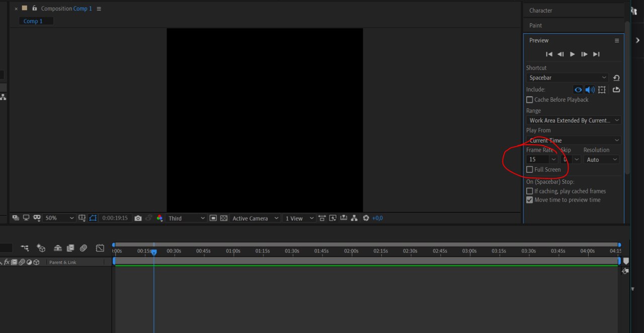Click the Parent & Link column header
Viewport: 644px width, 333px height.
click(x=63, y=262)
